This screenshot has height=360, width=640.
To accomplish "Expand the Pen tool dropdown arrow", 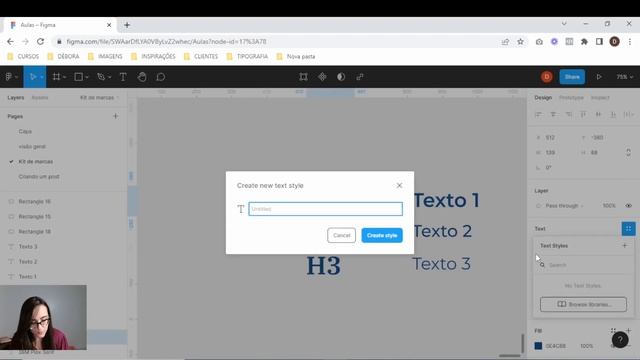I will [x=109, y=77].
